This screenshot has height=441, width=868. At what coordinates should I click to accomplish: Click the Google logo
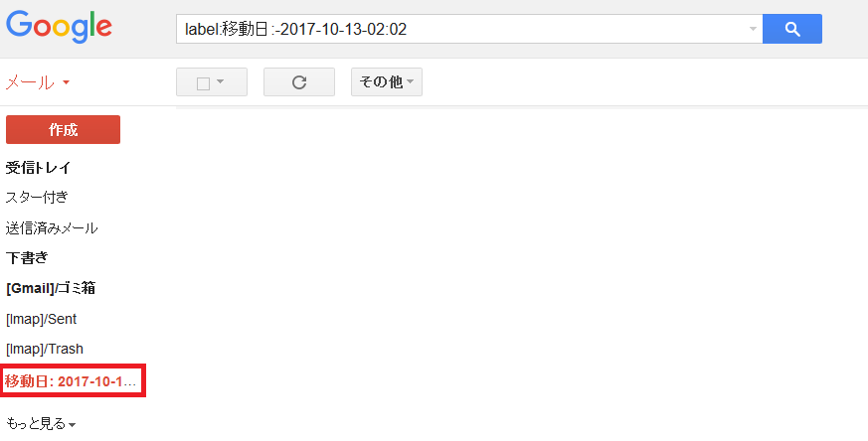coord(60,27)
